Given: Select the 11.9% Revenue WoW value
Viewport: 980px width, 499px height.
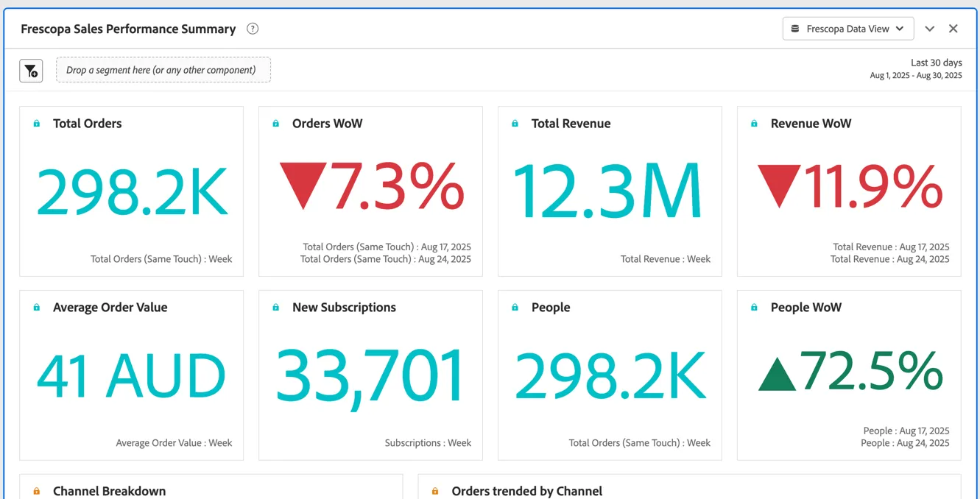Looking at the screenshot, I should tap(873, 187).
